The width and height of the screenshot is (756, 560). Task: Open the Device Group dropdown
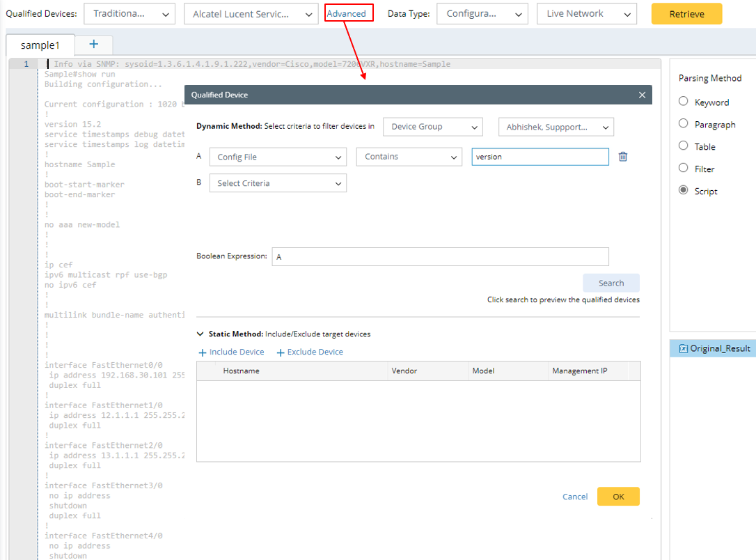(432, 127)
